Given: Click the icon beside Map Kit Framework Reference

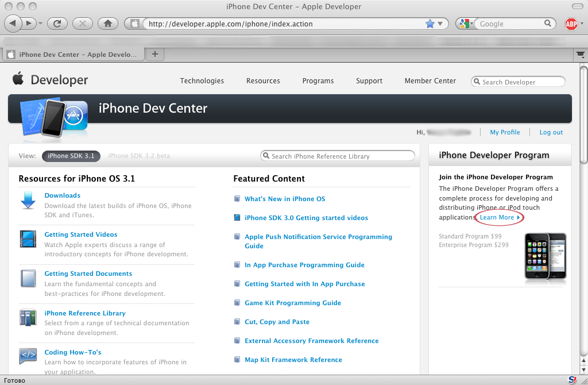Looking at the screenshot, I should 237,360.
